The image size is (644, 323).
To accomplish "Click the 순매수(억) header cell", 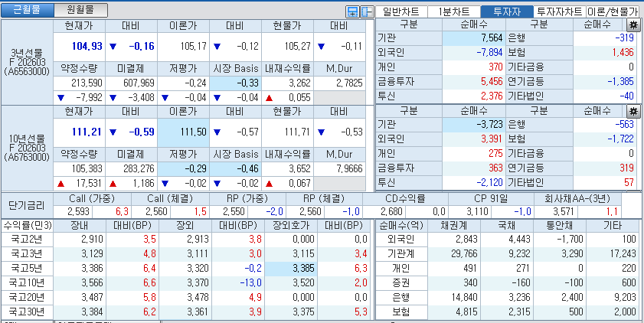I will coord(403,225).
